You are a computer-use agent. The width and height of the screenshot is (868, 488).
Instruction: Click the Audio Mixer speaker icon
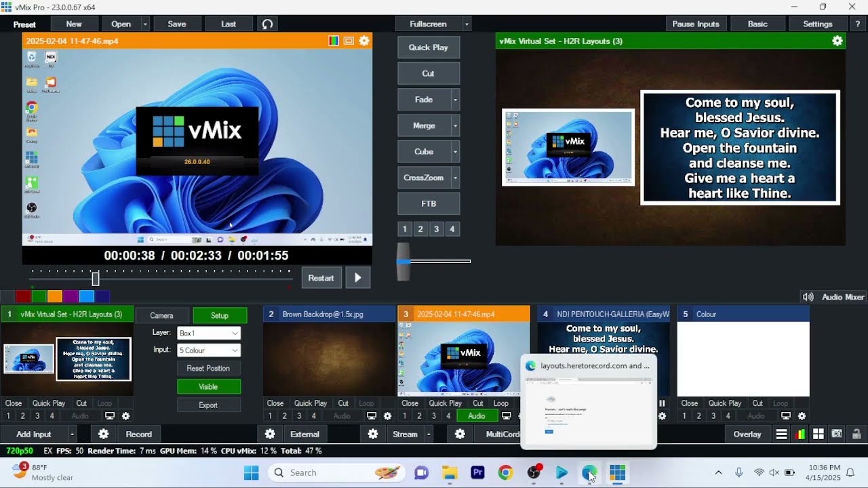coord(808,297)
